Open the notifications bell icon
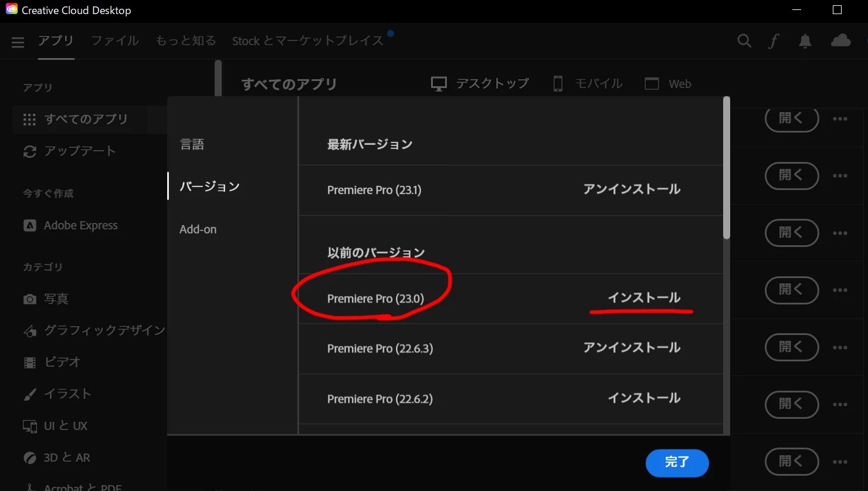This screenshot has height=491, width=868. [805, 40]
